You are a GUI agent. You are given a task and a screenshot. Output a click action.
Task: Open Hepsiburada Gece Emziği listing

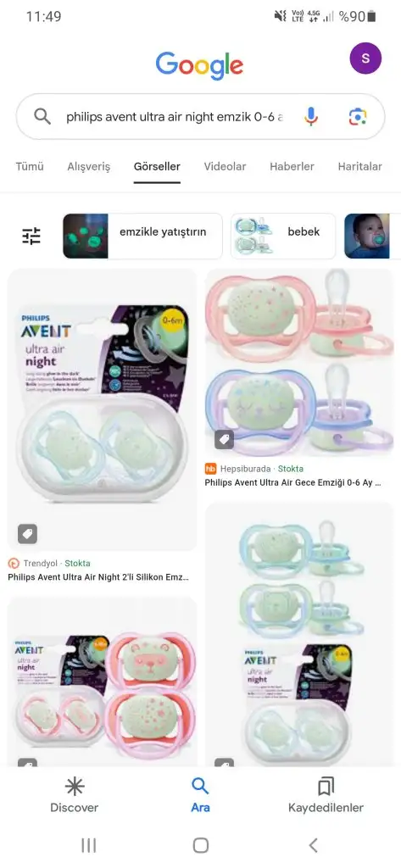pos(292,482)
